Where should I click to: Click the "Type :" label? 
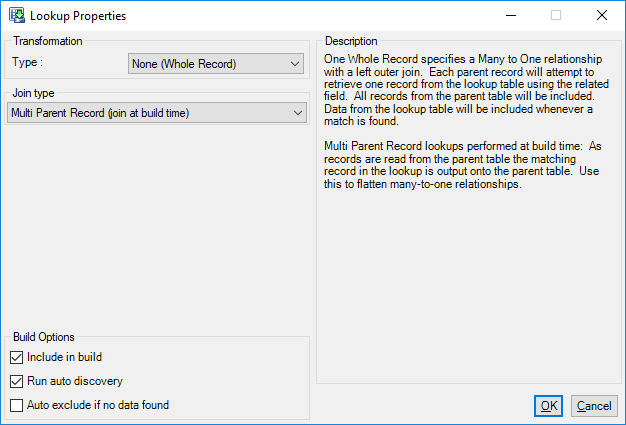pos(27,62)
